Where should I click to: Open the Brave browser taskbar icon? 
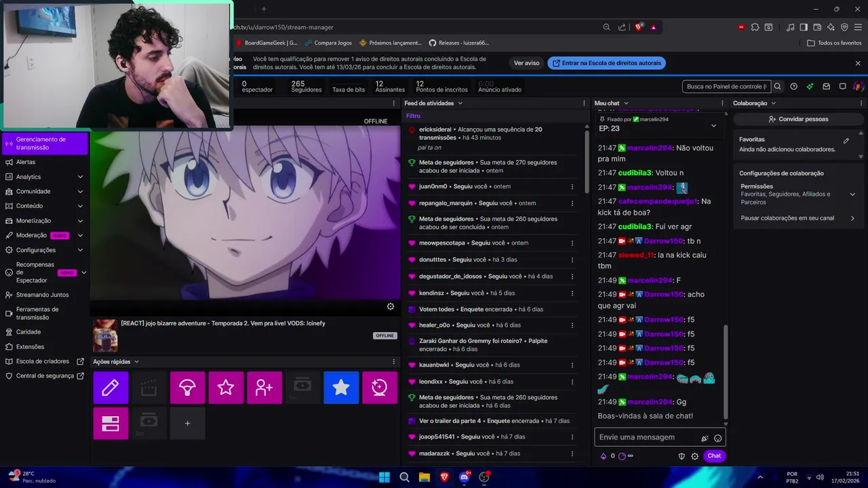pyautogui.click(x=445, y=477)
